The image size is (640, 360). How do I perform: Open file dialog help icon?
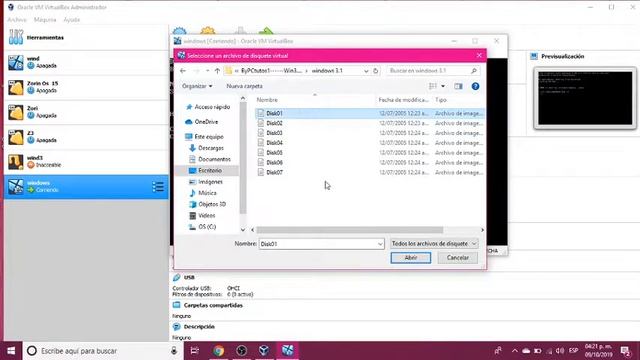[x=475, y=86]
